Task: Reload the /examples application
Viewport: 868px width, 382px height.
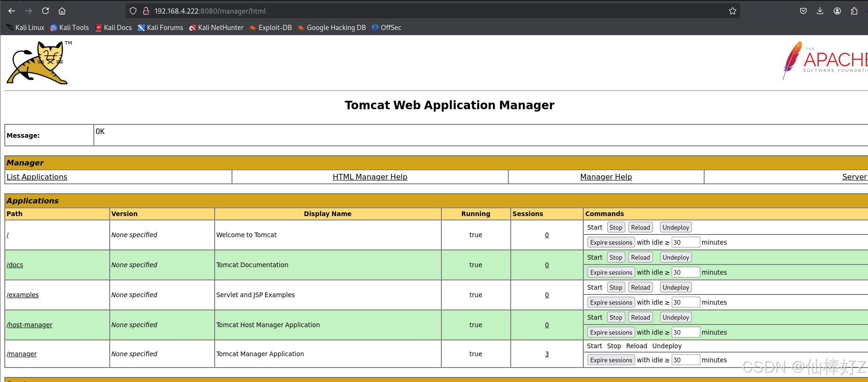Action: tap(640, 287)
